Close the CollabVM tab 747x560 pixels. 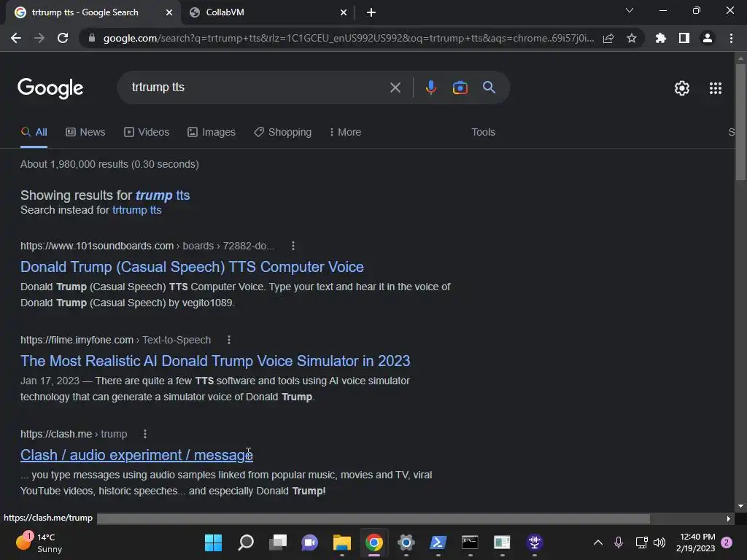click(343, 12)
